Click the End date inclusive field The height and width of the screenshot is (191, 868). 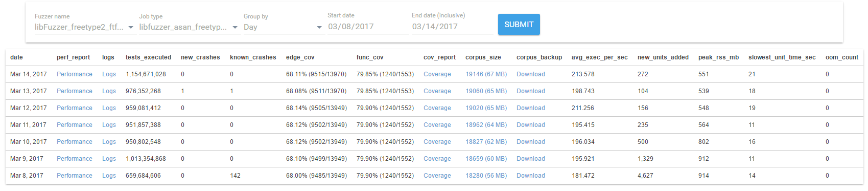coord(452,27)
